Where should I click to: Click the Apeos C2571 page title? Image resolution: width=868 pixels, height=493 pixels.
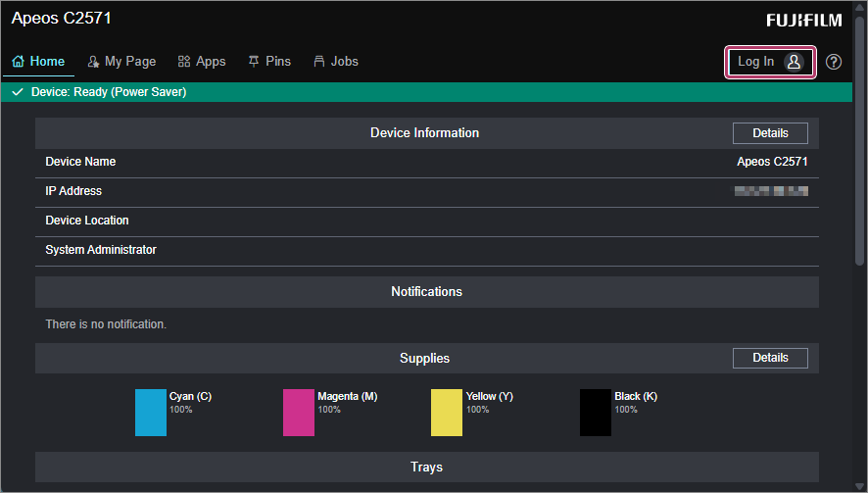click(x=62, y=18)
